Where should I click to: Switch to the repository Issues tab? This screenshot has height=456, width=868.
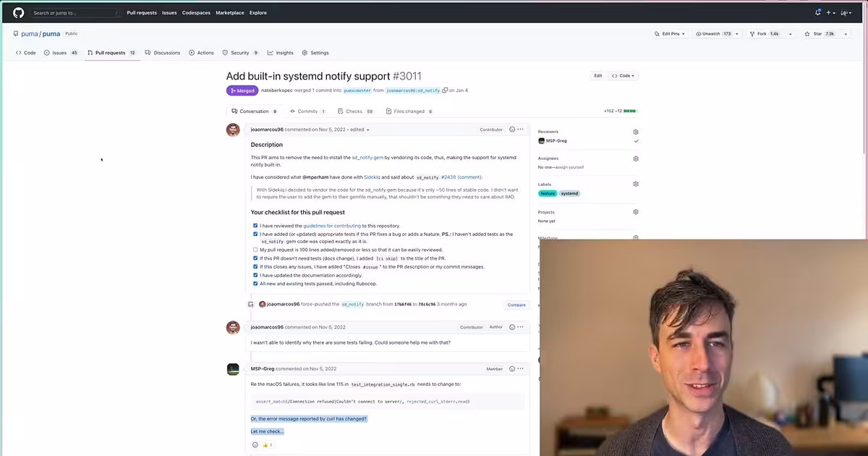61,53
